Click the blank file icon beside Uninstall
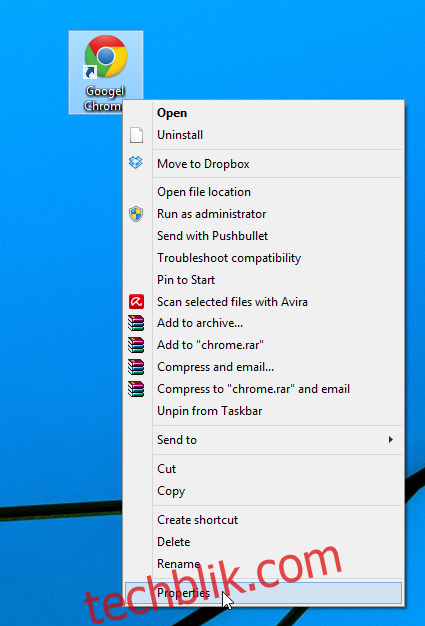 pyautogui.click(x=136, y=135)
